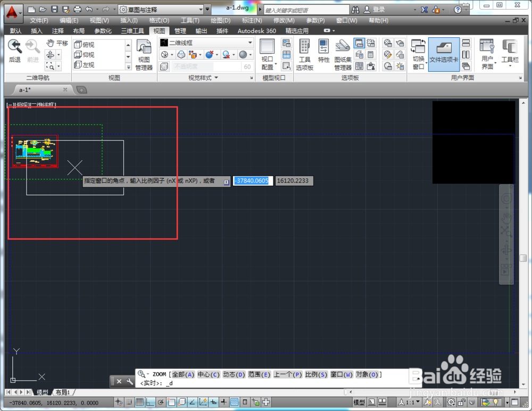Toggle ortho mode in status bar

151,402
